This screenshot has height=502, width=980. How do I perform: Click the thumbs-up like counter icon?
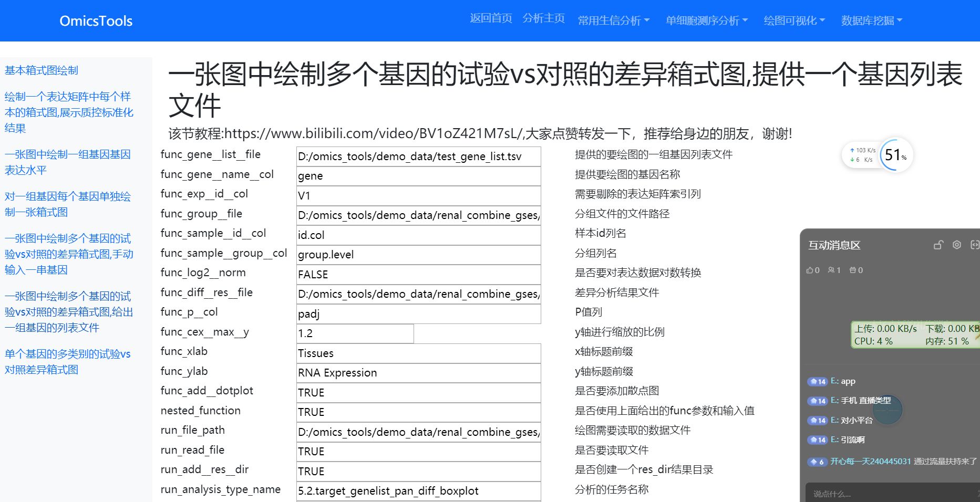click(810, 270)
